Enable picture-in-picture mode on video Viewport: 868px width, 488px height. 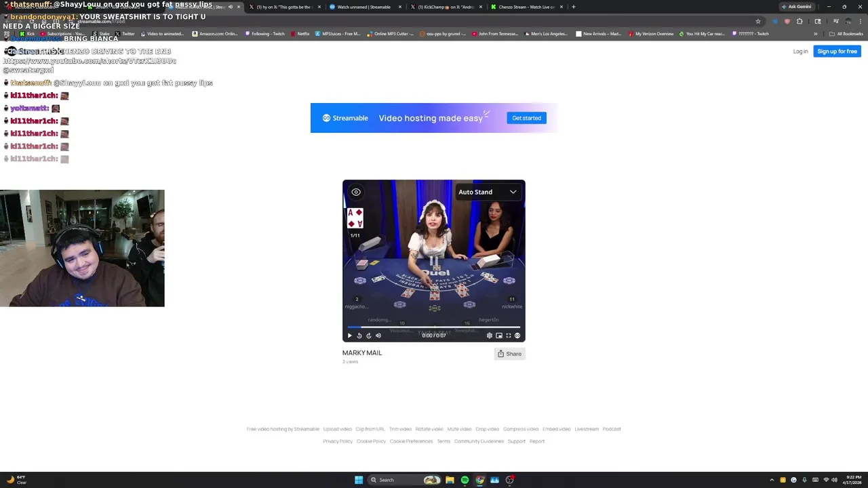click(x=499, y=335)
